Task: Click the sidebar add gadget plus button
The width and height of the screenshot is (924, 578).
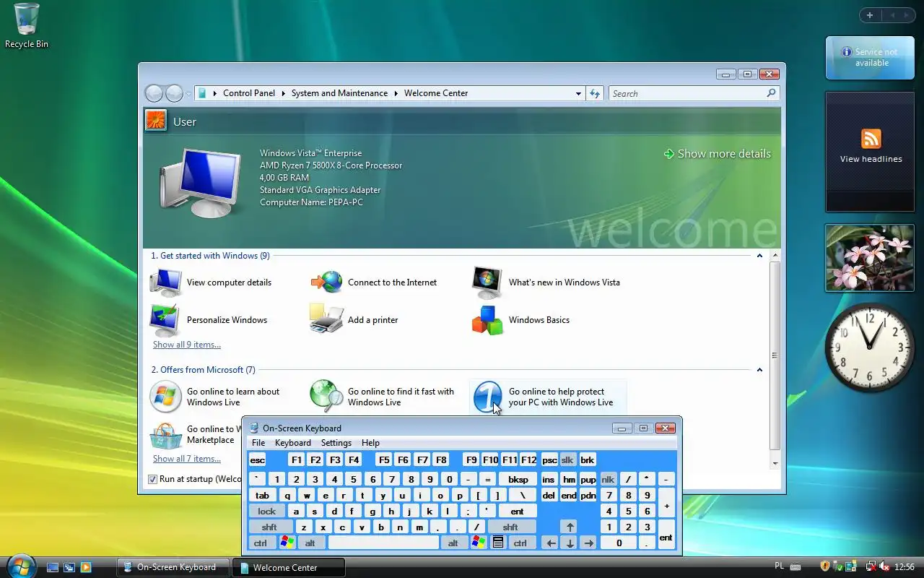Action: pos(870,15)
